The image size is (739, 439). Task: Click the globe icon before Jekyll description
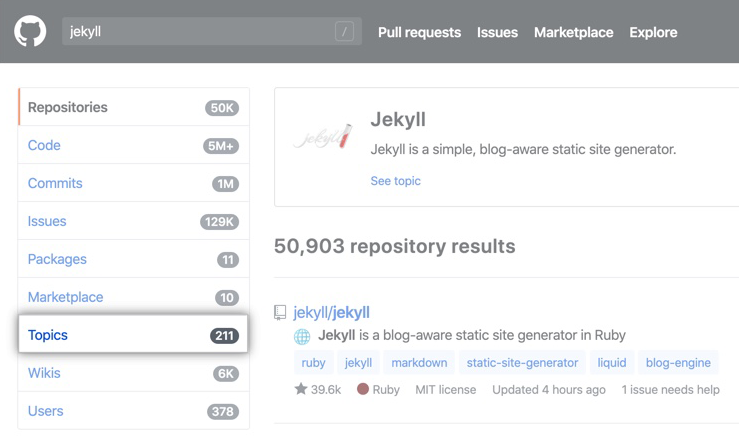click(x=302, y=336)
